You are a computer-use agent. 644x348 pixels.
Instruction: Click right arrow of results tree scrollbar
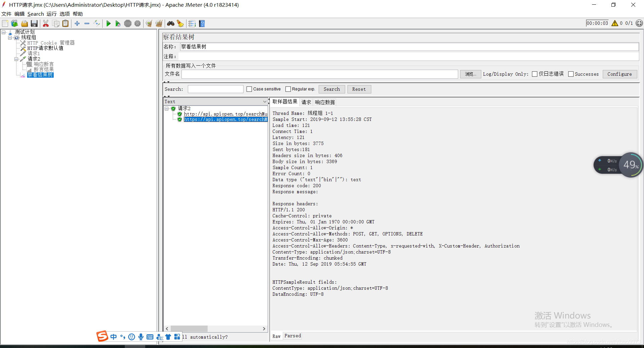click(264, 329)
